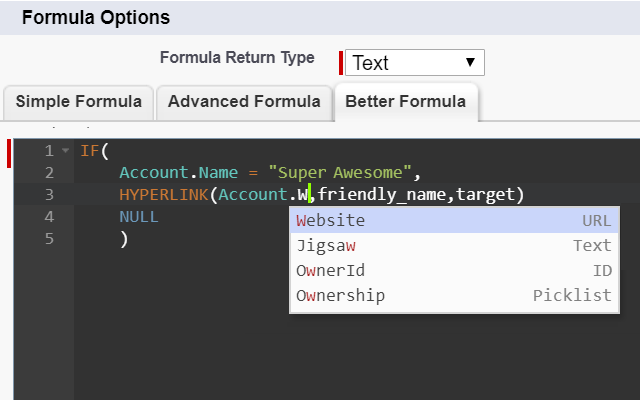The width and height of the screenshot is (640, 400).
Task: Click the closing parenthesis on line 5
Action: [x=124, y=239]
